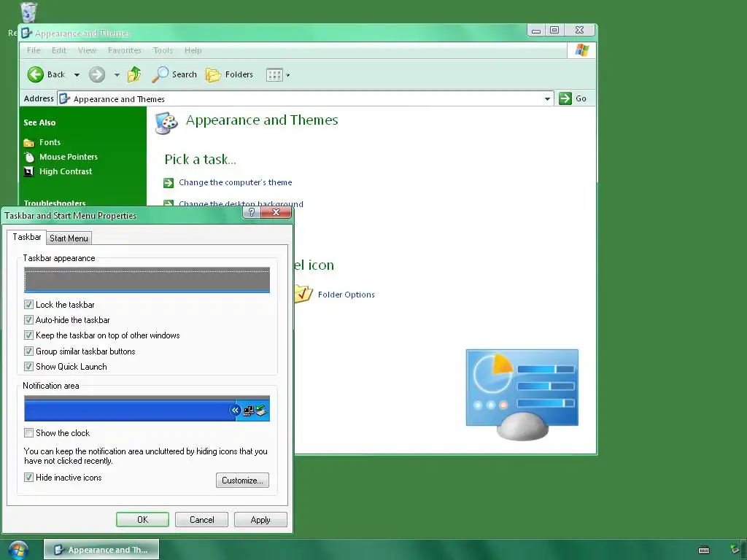Image resolution: width=747 pixels, height=560 pixels.
Task: Click the Address bar input field
Action: (305, 98)
